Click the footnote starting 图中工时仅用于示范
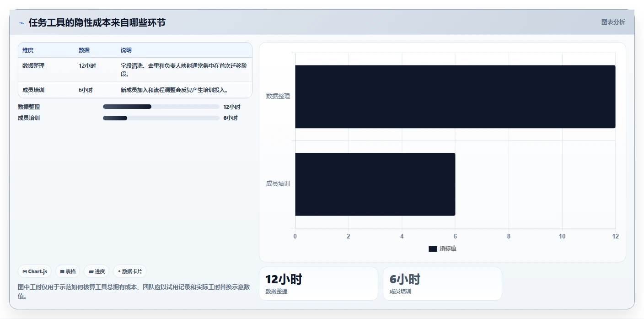 pos(134,292)
